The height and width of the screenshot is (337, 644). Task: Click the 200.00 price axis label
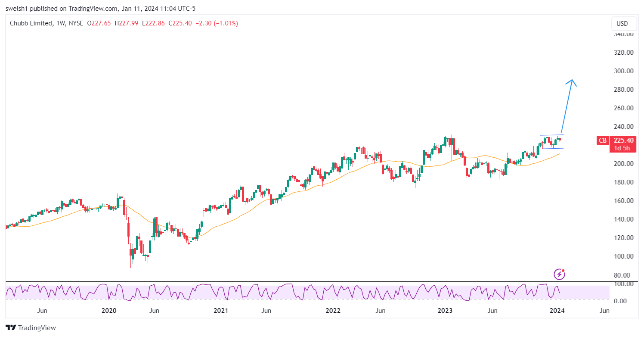click(624, 164)
